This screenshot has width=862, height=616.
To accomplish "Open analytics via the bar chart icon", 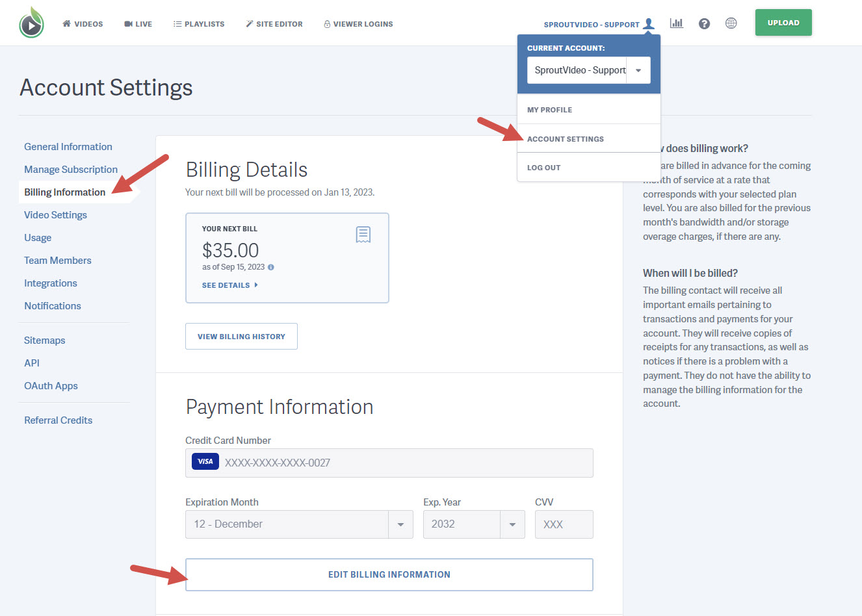I will (676, 23).
